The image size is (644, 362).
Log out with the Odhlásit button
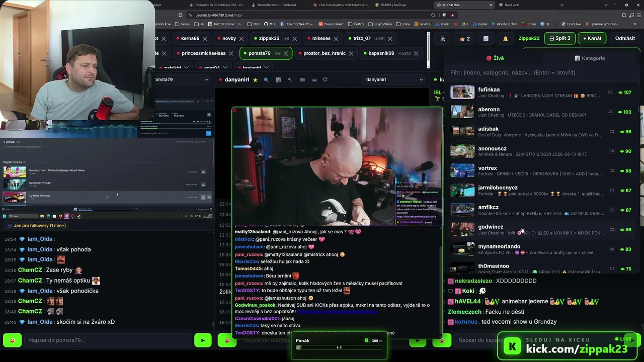(x=625, y=38)
